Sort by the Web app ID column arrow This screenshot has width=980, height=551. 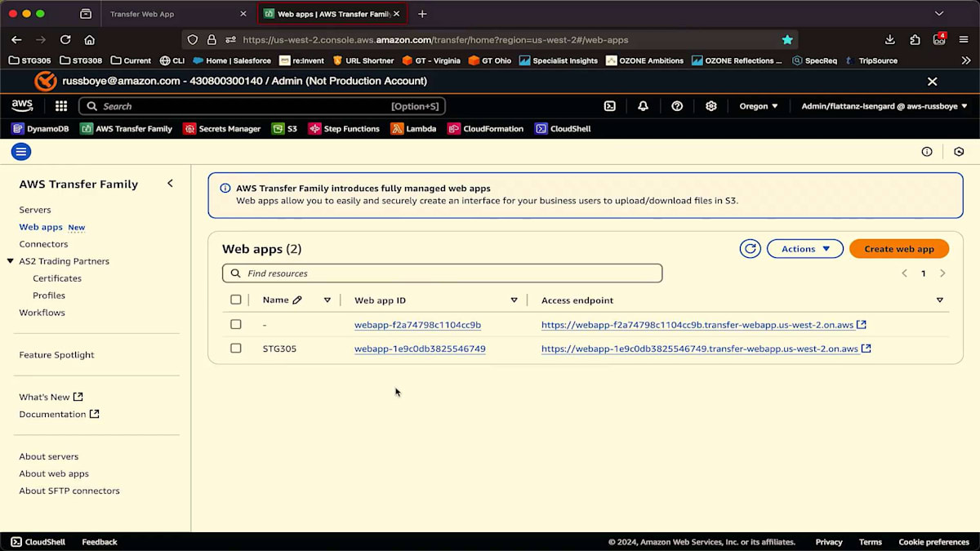point(514,300)
